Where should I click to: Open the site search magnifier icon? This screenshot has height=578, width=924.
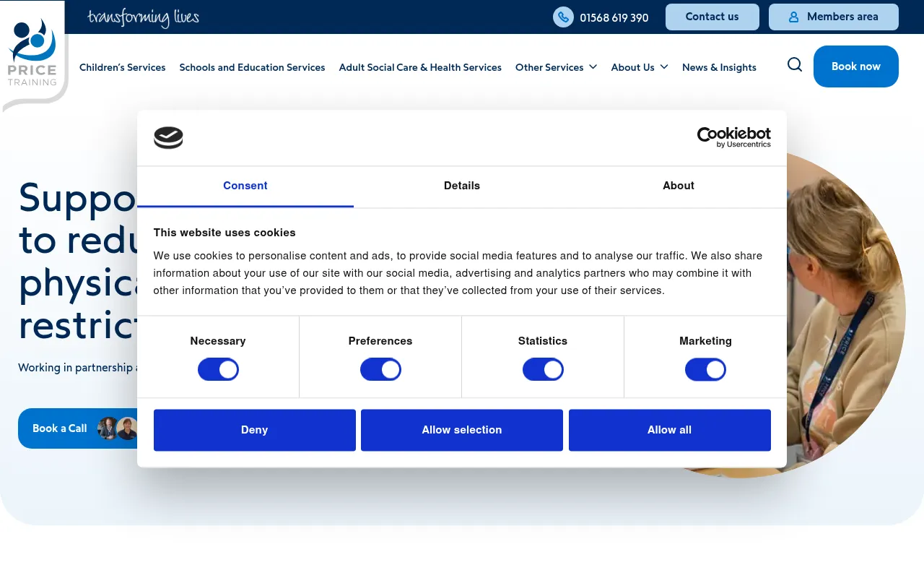(795, 65)
